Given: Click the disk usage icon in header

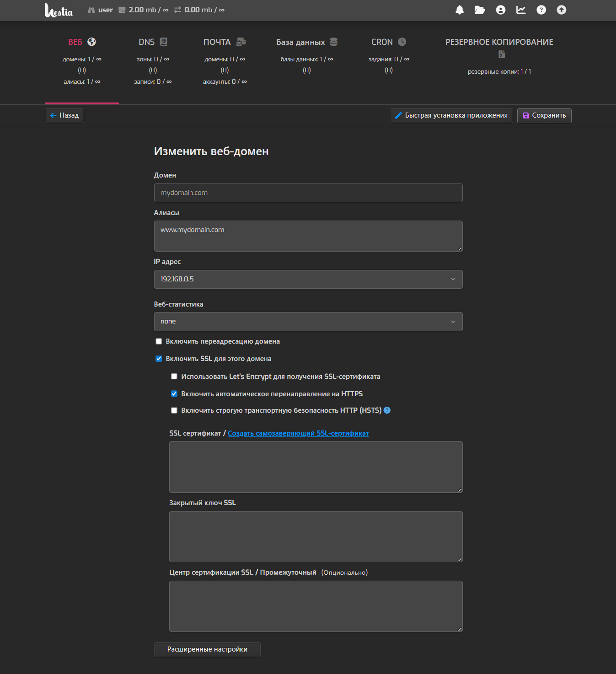Looking at the screenshot, I should 122,10.
